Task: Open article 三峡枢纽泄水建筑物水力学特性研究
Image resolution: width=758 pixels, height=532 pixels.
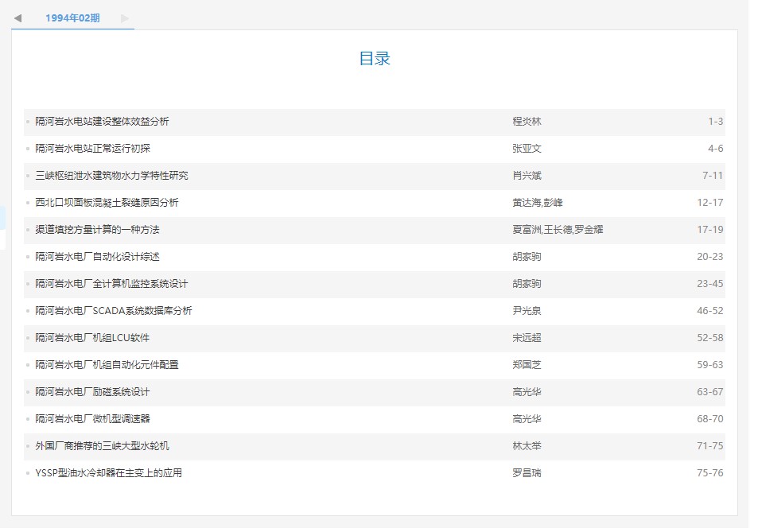Action: click(111, 176)
